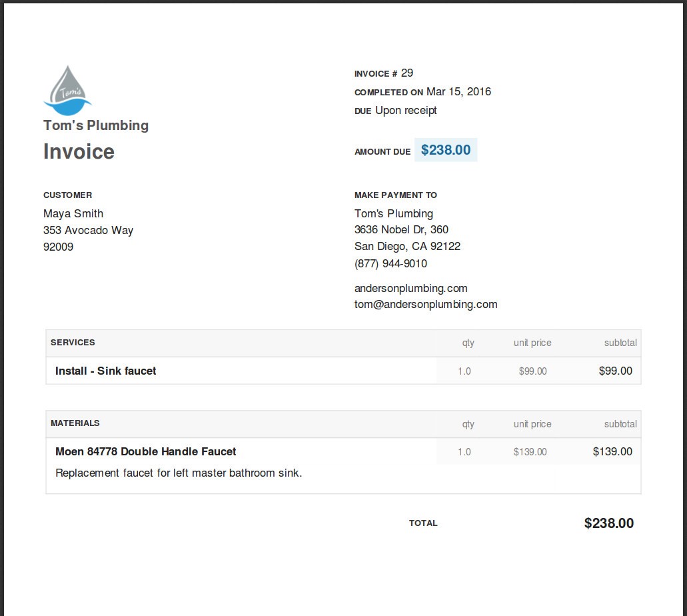Viewport: 687px width, 616px height.
Task: Click the MATERIALS table header
Action: click(x=75, y=423)
